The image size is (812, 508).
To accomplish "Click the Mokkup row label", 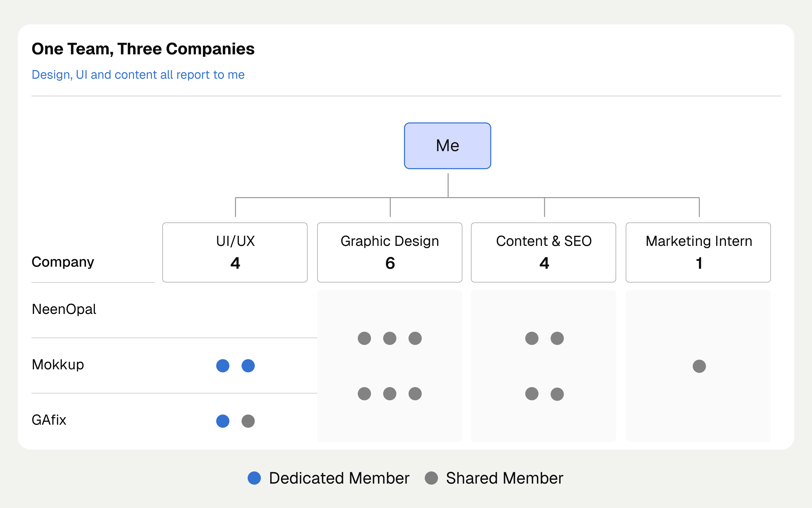I will coord(58,364).
